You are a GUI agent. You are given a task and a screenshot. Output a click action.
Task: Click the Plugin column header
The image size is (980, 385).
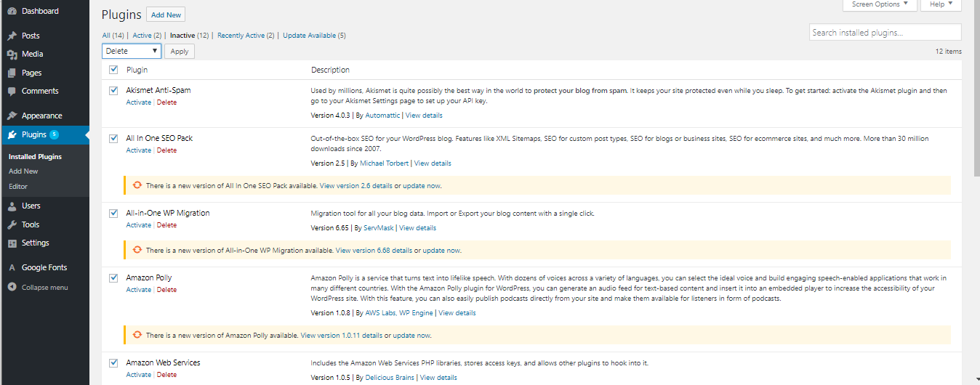point(137,70)
